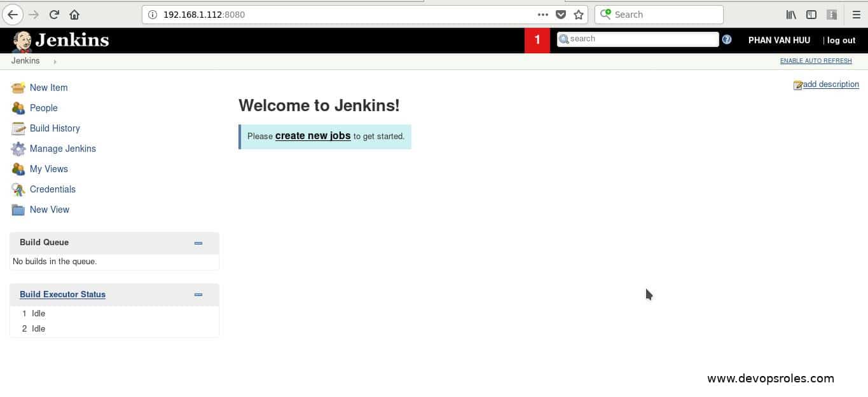Screen dimensions: 868x397
Task: Click the People icon in the sidebar
Action: [18, 108]
